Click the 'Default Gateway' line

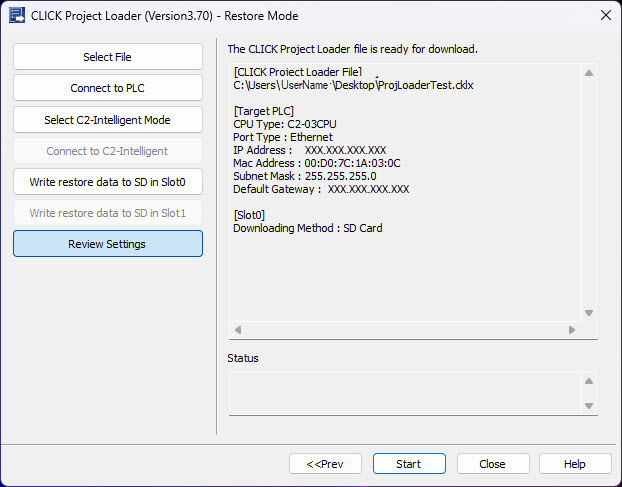(321, 189)
